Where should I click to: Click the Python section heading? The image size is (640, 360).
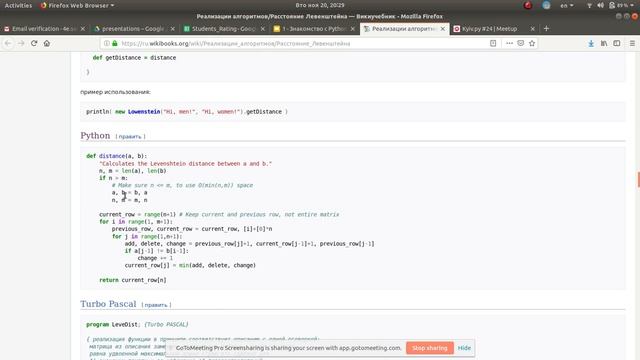pyautogui.click(x=95, y=136)
